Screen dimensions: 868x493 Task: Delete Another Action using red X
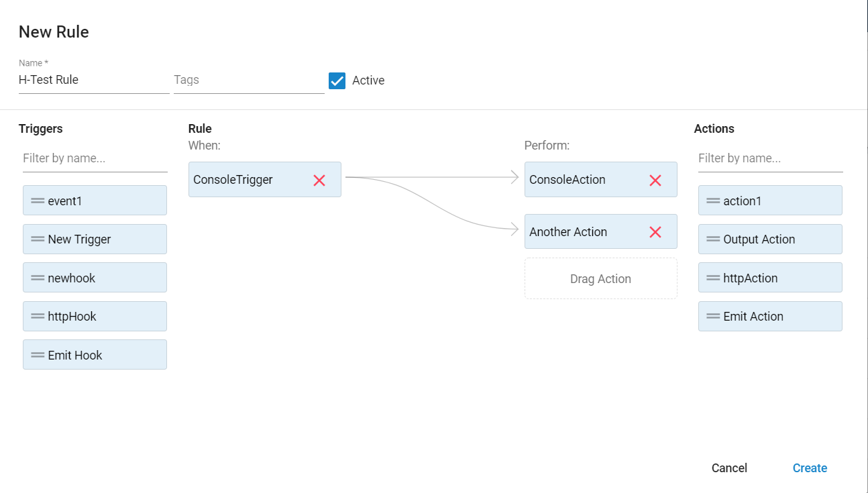pos(655,232)
